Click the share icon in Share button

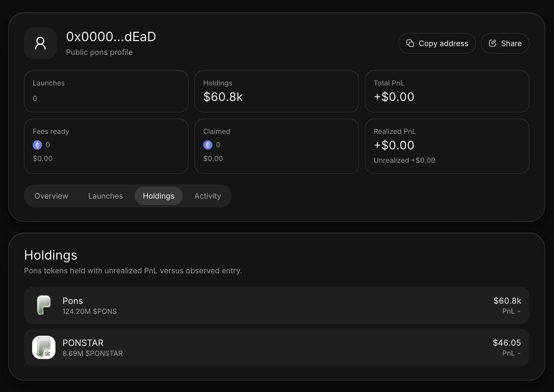[493, 43]
